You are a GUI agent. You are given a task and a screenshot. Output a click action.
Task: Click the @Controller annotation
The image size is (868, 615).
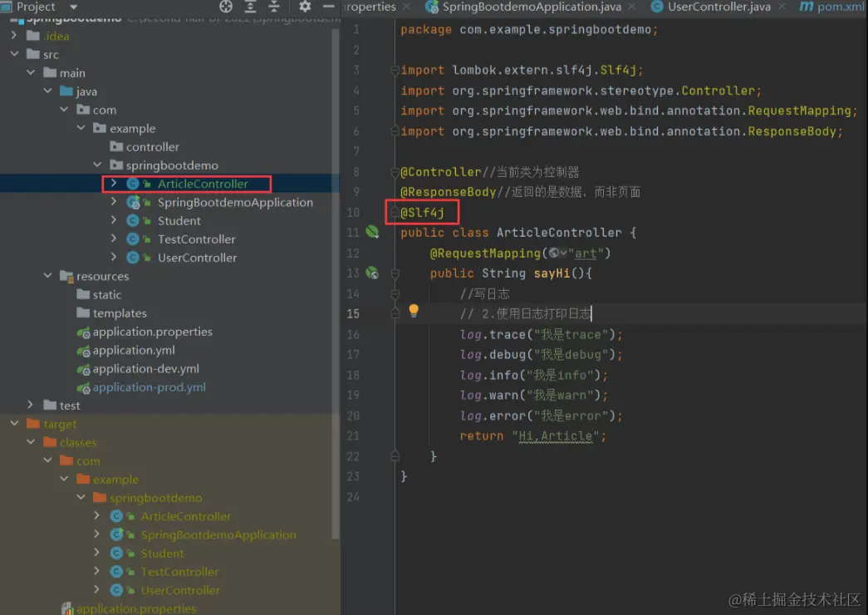tap(440, 172)
